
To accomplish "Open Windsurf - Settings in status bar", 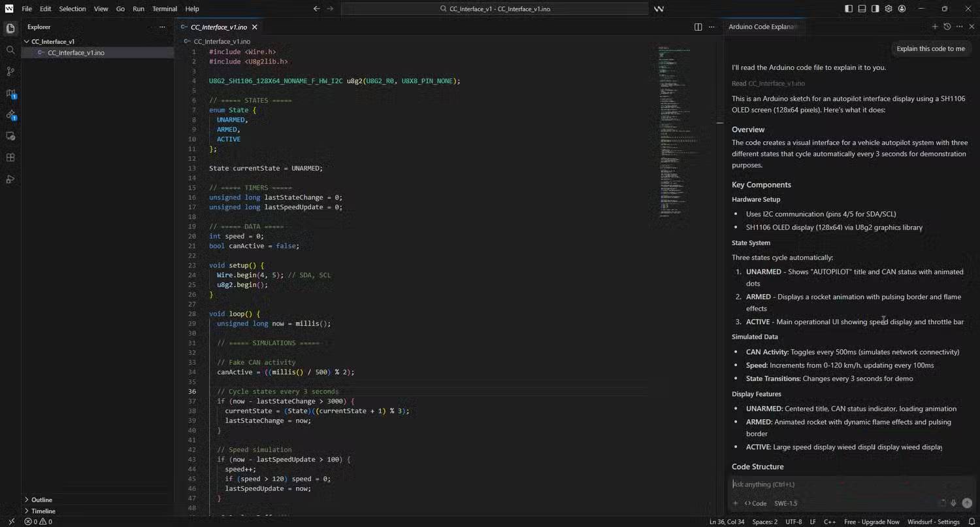I will 933,522.
